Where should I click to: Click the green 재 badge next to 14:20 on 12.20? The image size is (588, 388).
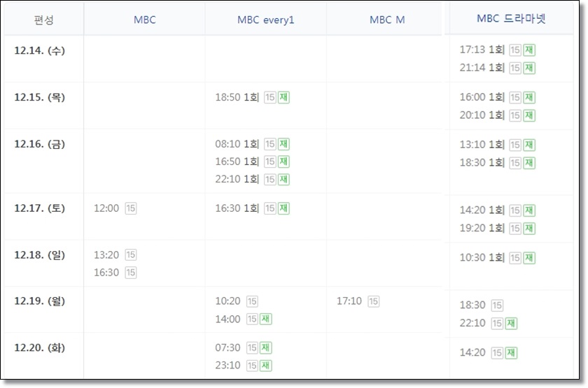[511, 352]
